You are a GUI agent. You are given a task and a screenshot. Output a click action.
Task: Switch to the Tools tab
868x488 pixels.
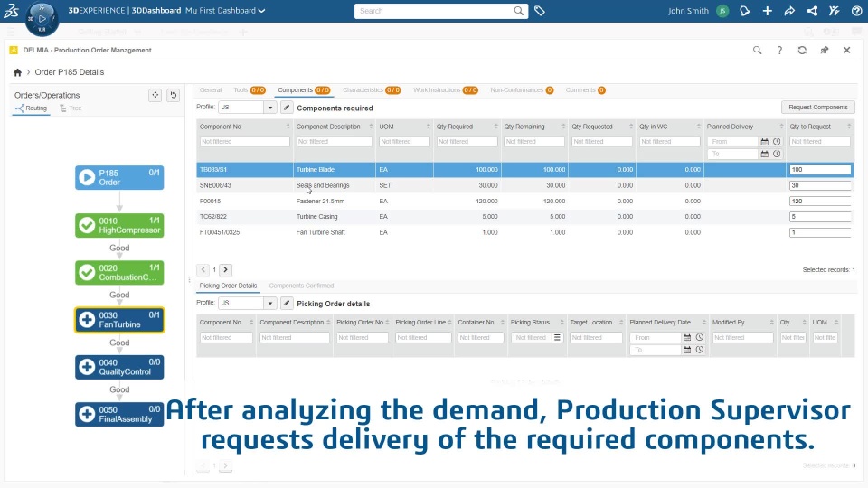pos(250,90)
